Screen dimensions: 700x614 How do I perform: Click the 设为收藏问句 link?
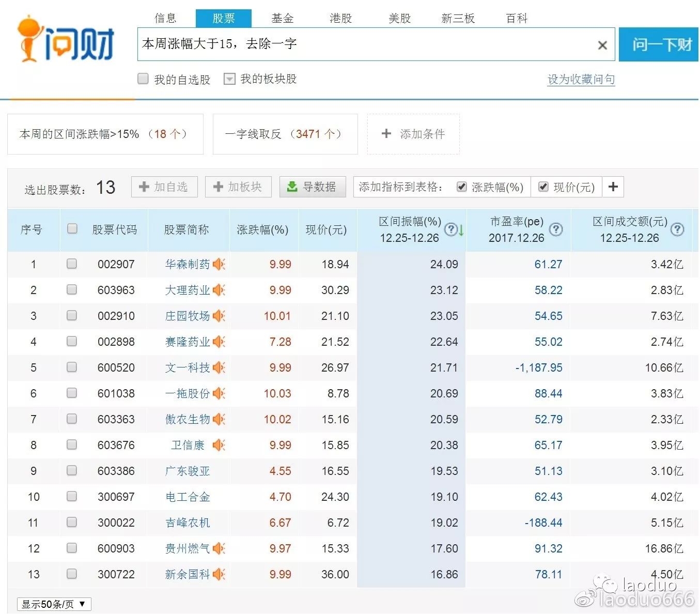581,79
